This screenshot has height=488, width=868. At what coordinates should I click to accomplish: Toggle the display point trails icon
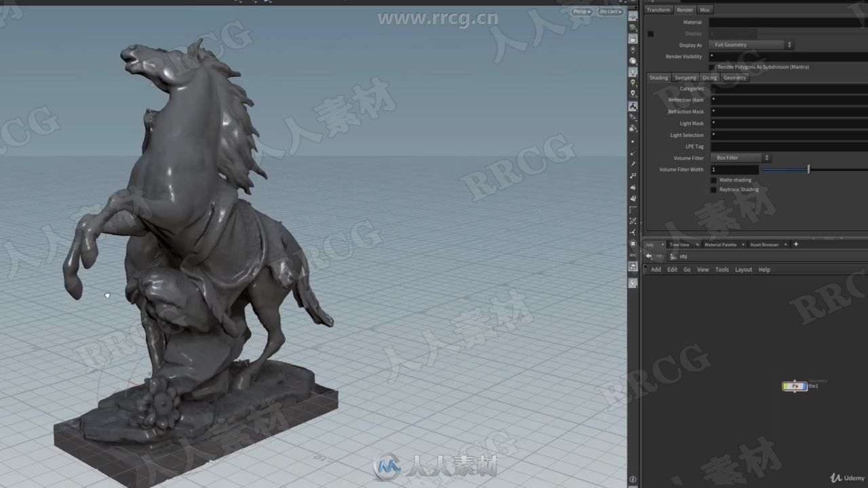(x=633, y=164)
